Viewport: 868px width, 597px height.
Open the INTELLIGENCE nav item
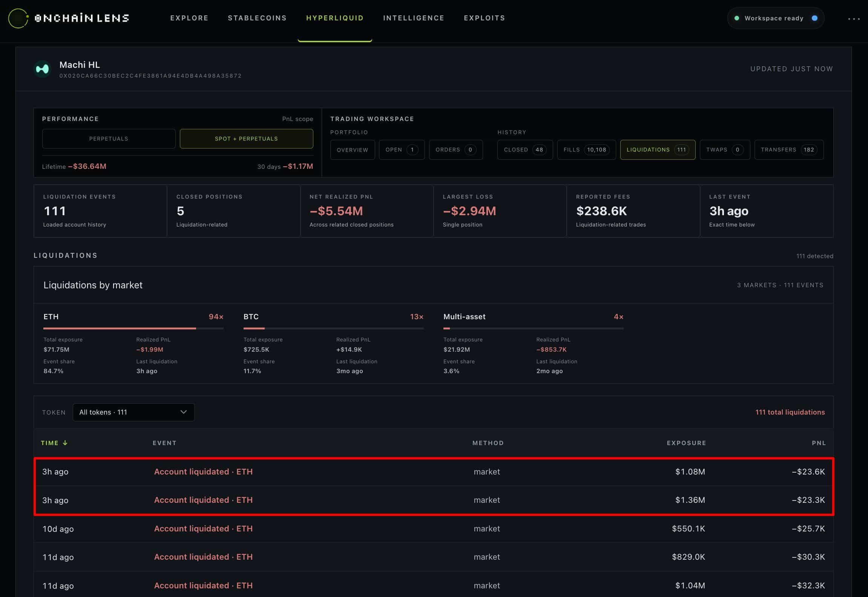coord(414,18)
